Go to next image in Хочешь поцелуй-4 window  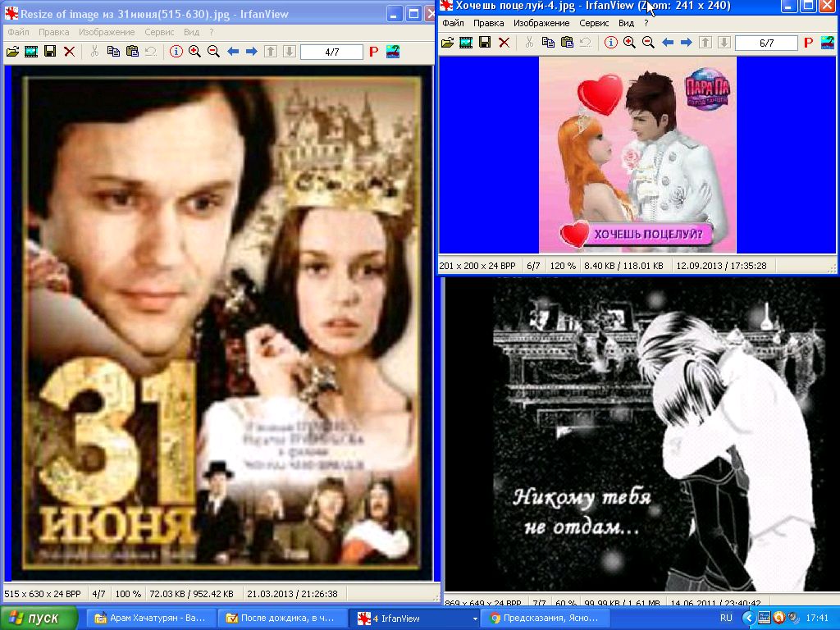tap(687, 43)
